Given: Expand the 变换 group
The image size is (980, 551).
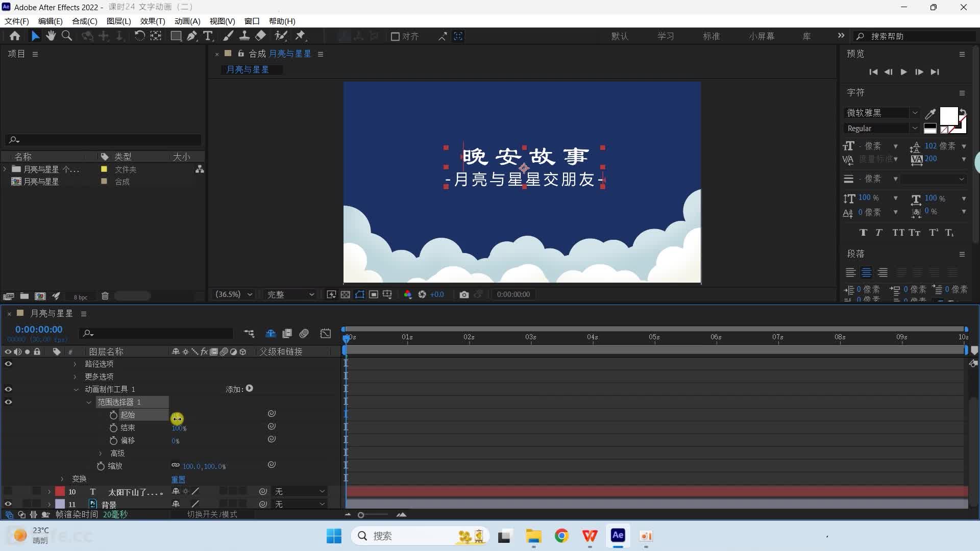Looking at the screenshot, I should (x=62, y=479).
